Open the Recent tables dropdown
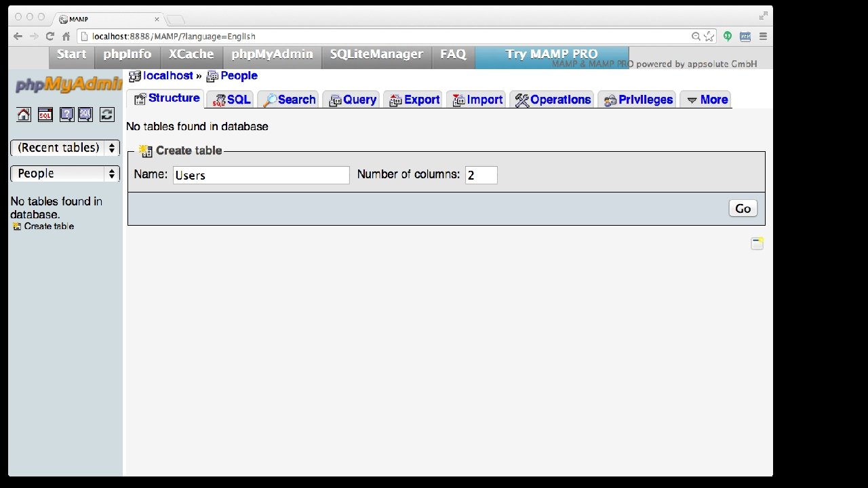868x488 pixels. (x=65, y=148)
